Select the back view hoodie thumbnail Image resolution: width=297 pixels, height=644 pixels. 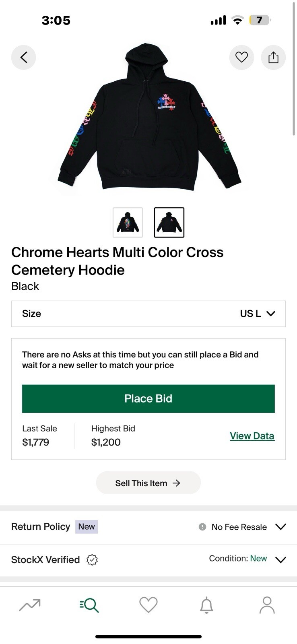128,222
